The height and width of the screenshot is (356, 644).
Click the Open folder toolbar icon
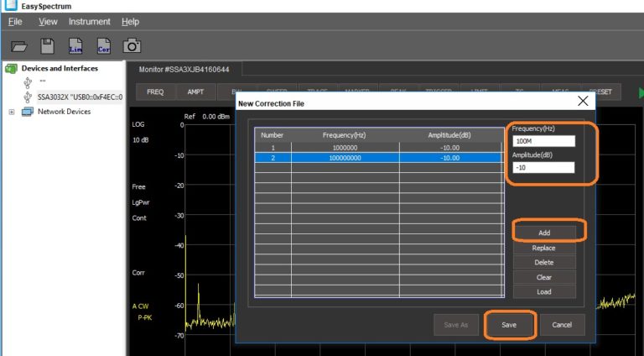20,45
